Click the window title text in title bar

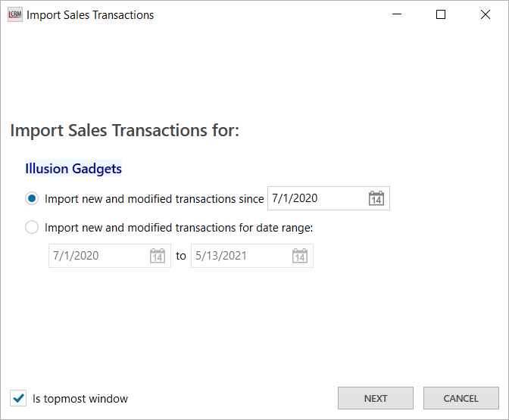(x=90, y=14)
